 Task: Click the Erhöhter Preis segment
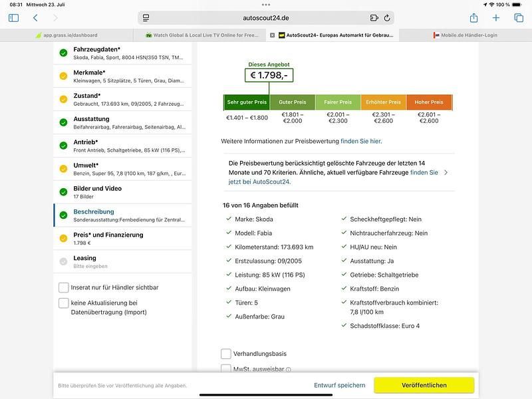(384, 102)
